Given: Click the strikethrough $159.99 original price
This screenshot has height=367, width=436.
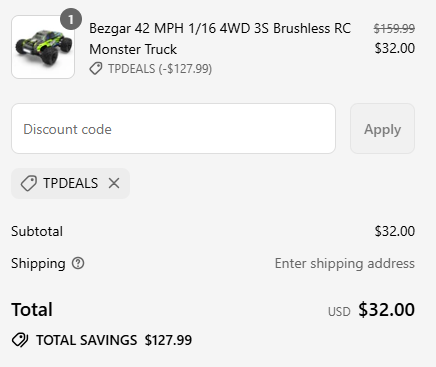Looking at the screenshot, I should [394, 29].
